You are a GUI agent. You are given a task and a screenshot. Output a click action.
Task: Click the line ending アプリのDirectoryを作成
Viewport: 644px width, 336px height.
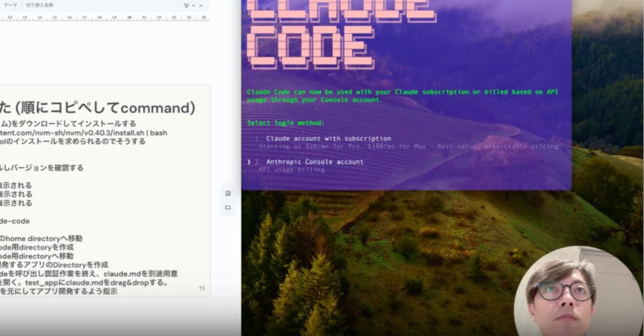click(54, 265)
